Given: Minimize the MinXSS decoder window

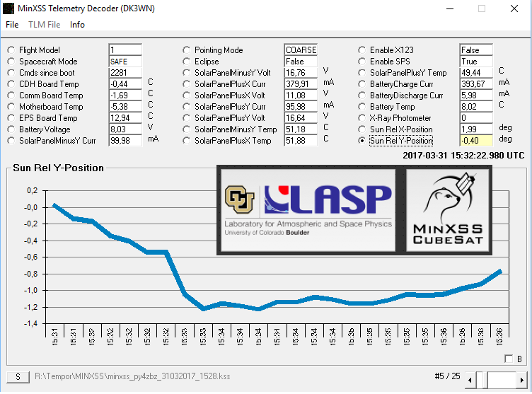Looking at the screenshot, I should pyautogui.click(x=450, y=8).
